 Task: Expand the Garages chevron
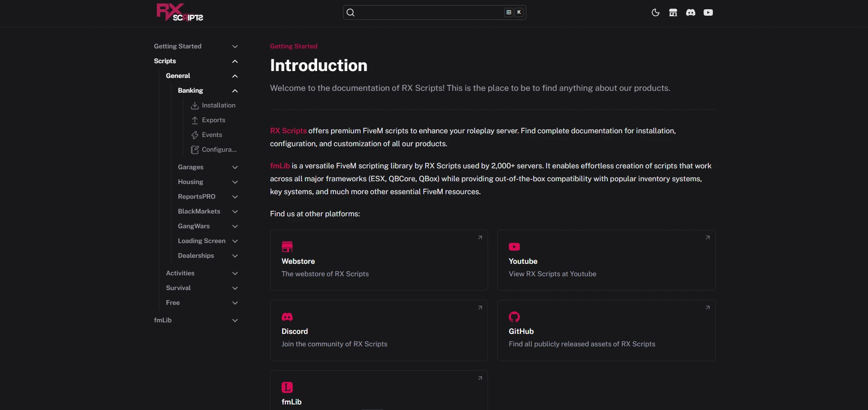[x=235, y=167]
